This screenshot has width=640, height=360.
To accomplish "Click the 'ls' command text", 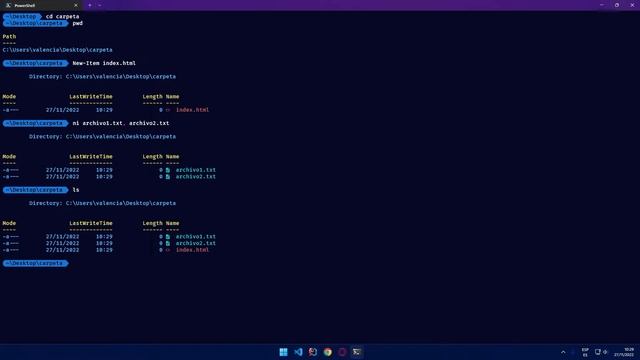I will 76,190.
